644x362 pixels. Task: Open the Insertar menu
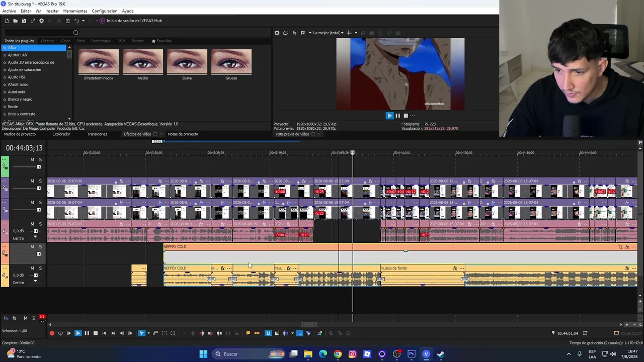point(52,11)
